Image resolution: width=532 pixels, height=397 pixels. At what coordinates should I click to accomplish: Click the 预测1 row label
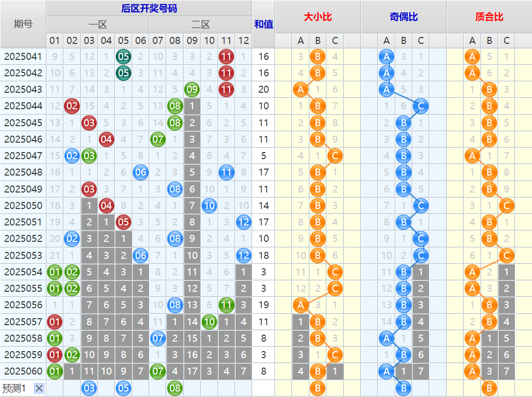(14, 388)
